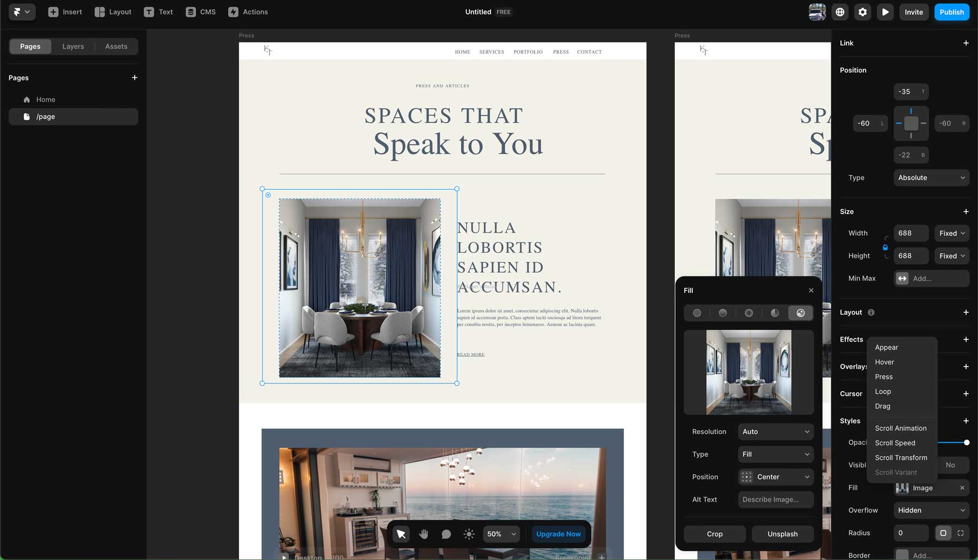Open the Type Absolute dropdown
Screen dimensions: 978x560
coord(931,178)
